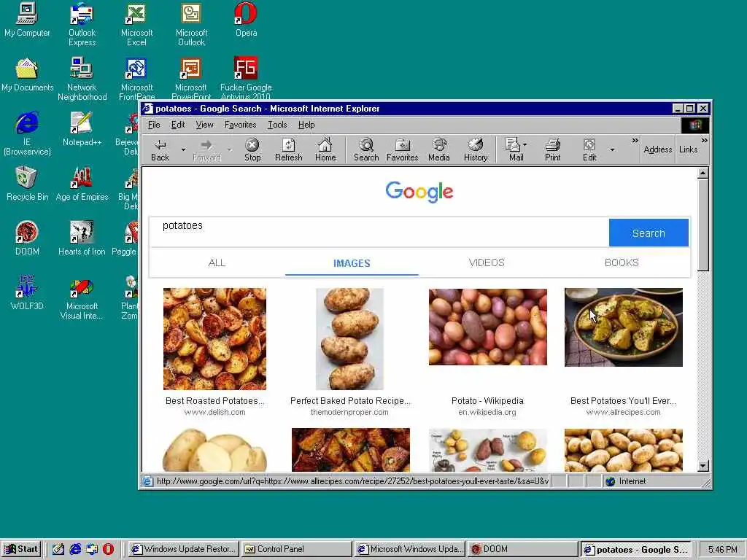
Task: Select the Recycle Bin desktop icon
Action: (x=27, y=184)
